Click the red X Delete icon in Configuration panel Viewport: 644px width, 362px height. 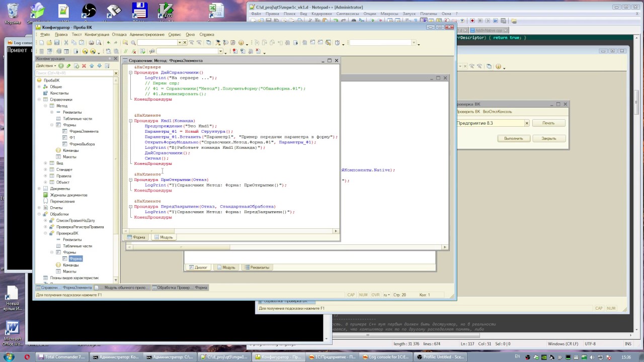(x=84, y=66)
